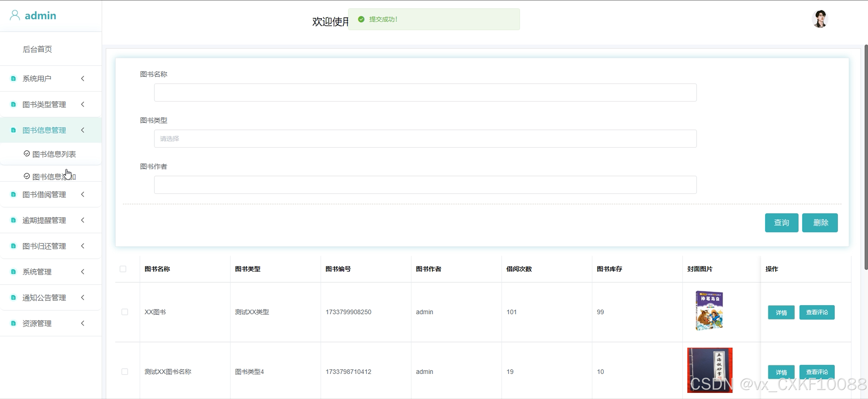This screenshot has height=399, width=868.
Task: Click the circle-check icon before 图书信息列表
Action: click(x=27, y=154)
